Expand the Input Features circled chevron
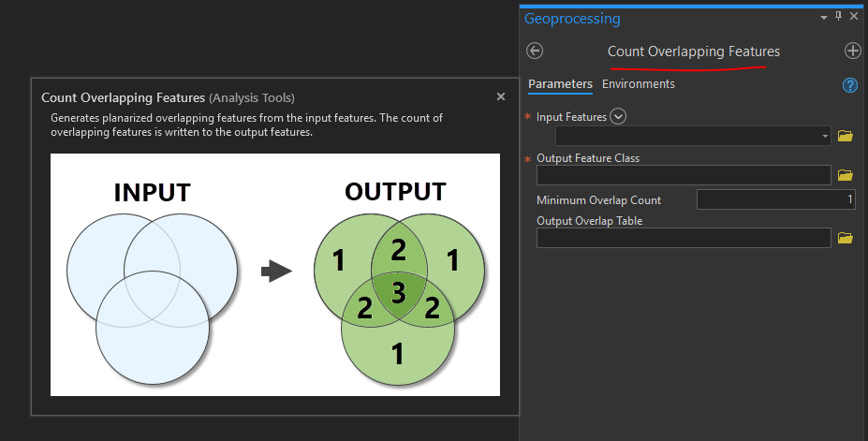This screenshot has height=441, width=868. (x=618, y=117)
